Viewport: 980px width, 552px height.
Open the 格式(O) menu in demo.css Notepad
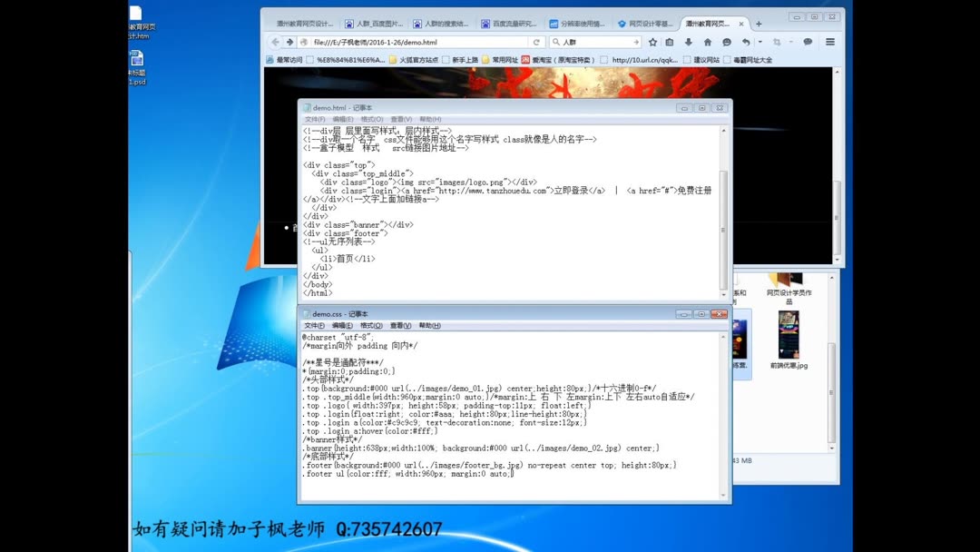tap(370, 324)
